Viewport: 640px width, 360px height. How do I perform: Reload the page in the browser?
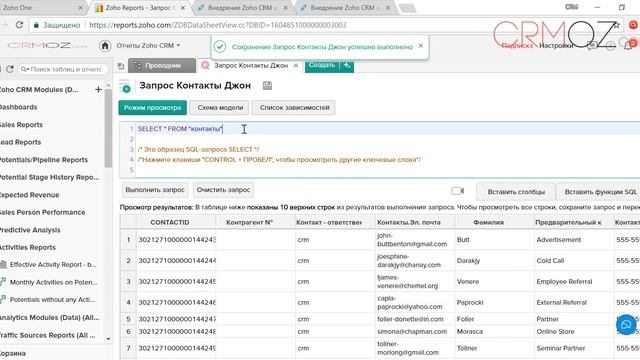click(x=19, y=25)
